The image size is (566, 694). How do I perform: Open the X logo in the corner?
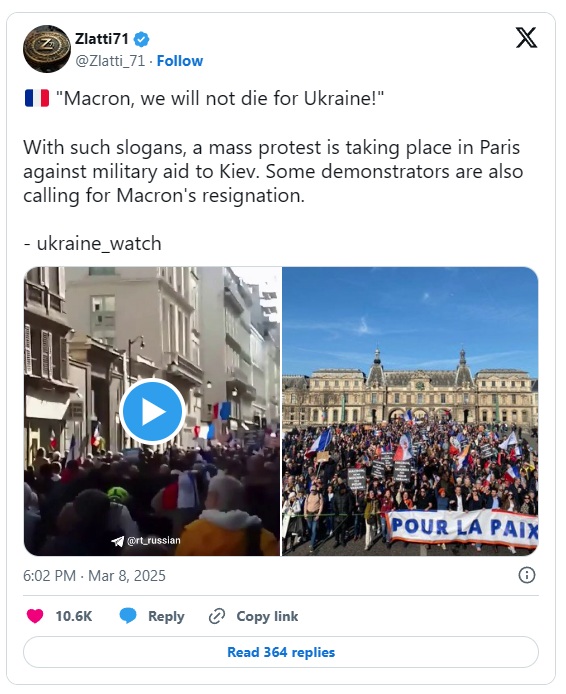[526, 38]
